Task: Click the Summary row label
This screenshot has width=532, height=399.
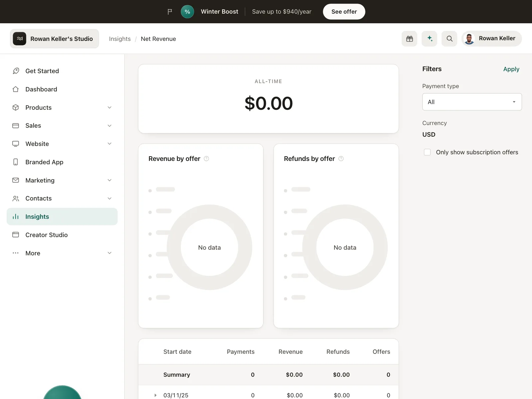Action: [177, 375]
